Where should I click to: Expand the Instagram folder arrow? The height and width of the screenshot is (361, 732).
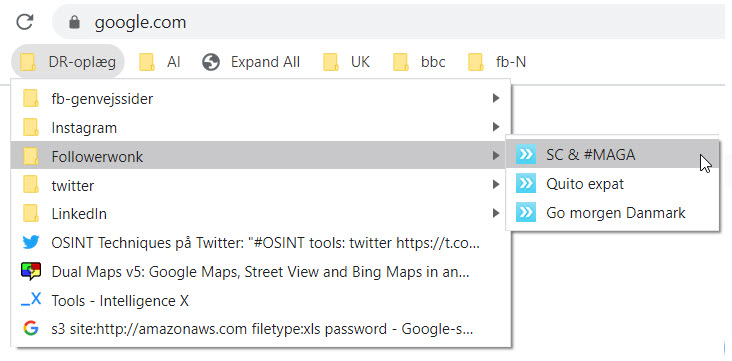tap(496, 127)
